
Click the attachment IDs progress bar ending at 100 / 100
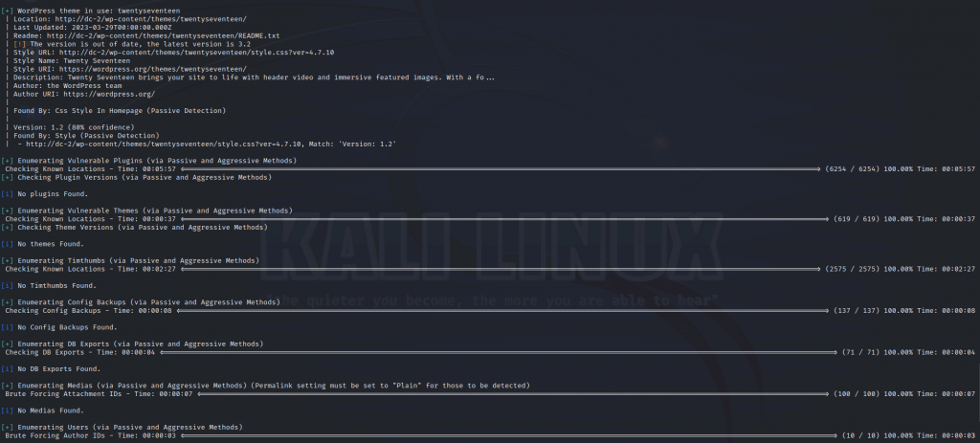513,394
